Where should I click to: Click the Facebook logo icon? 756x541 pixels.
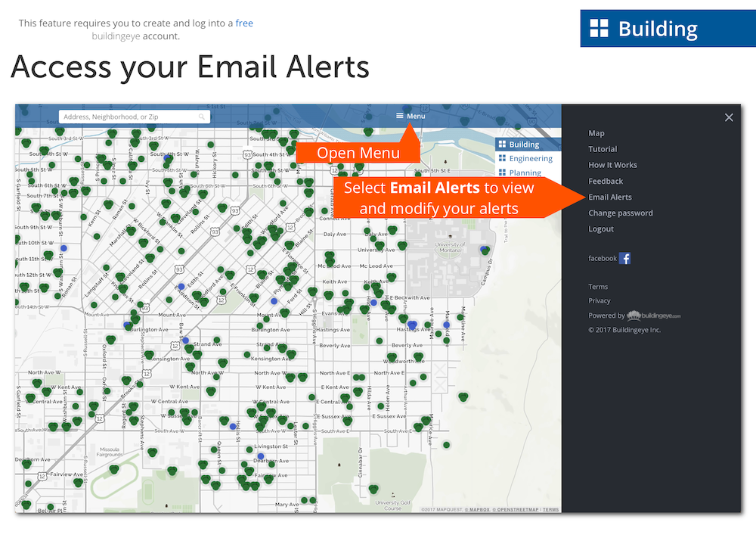pyautogui.click(x=625, y=259)
